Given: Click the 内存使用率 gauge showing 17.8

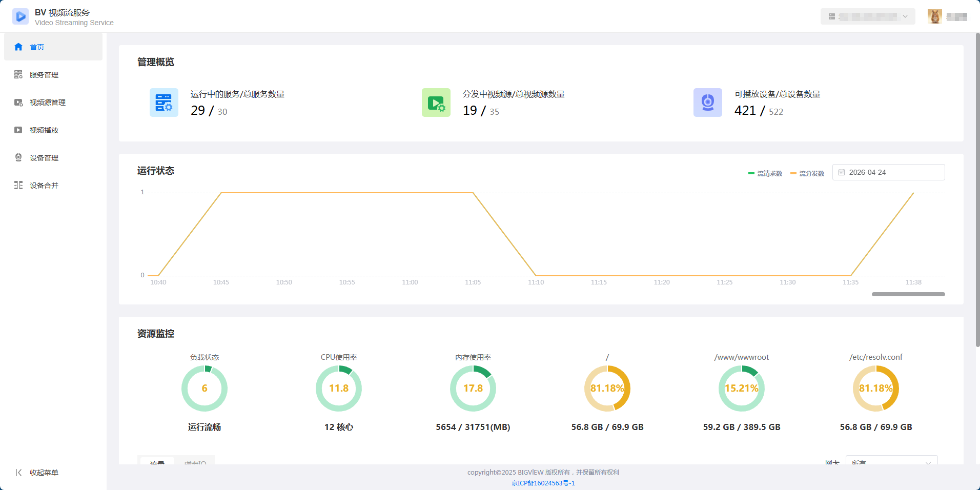Looking at the screenshot, I should [473, 389].
